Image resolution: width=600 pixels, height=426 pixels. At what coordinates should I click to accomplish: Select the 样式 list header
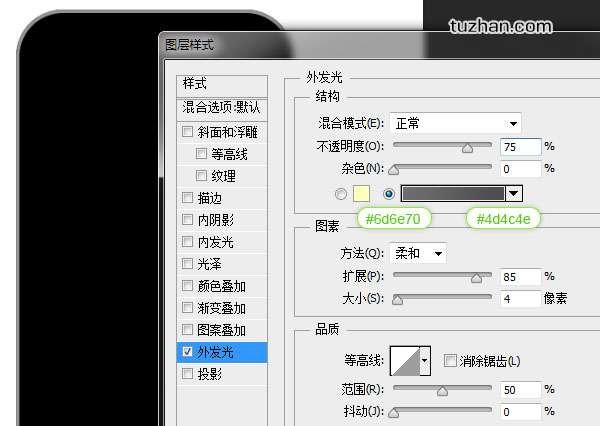coord(222,86)
